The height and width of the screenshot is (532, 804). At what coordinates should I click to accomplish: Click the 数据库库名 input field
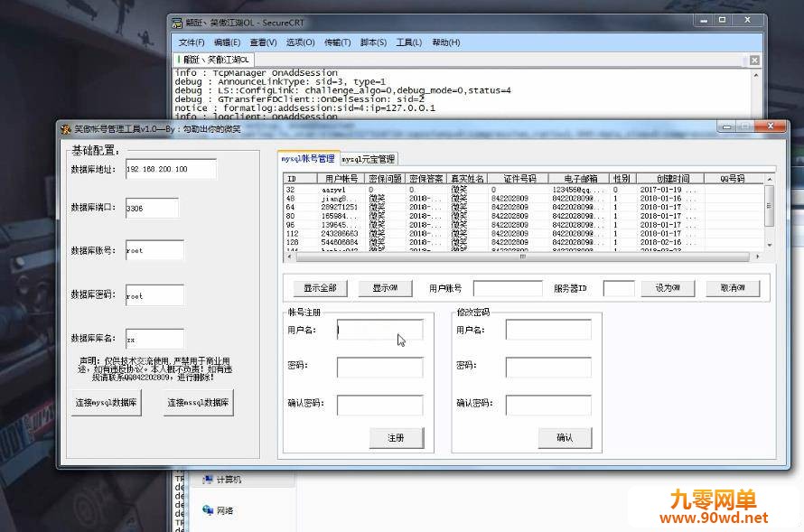tap(154, 339)
